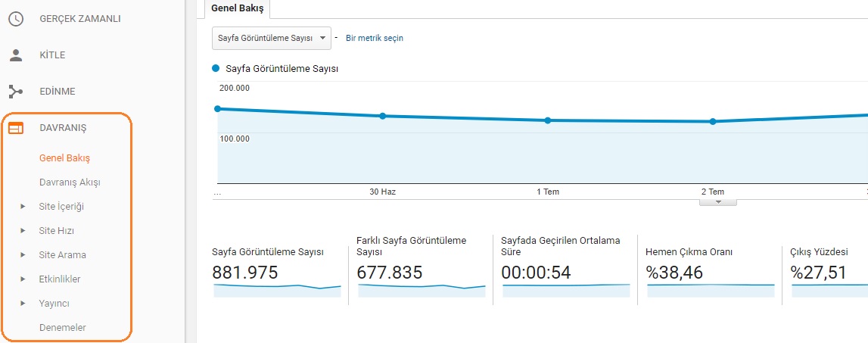Open the Denemeler sidebar link
868x343 pixels.
tap(62, 328)
